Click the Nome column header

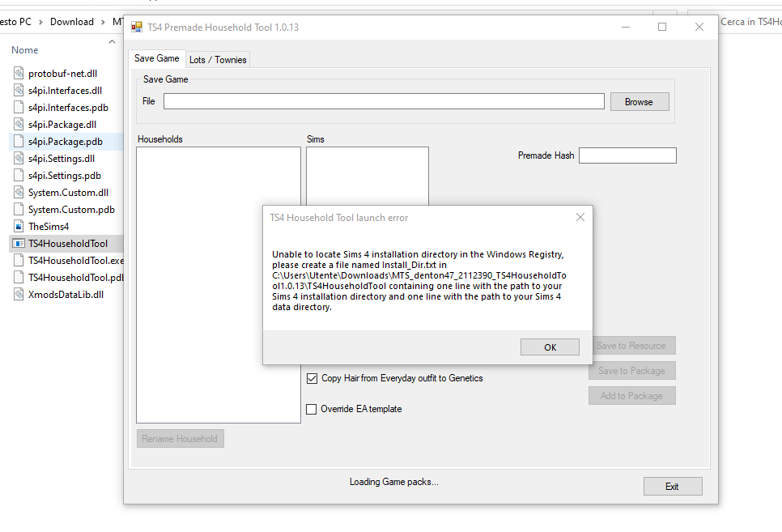[25, 50]
